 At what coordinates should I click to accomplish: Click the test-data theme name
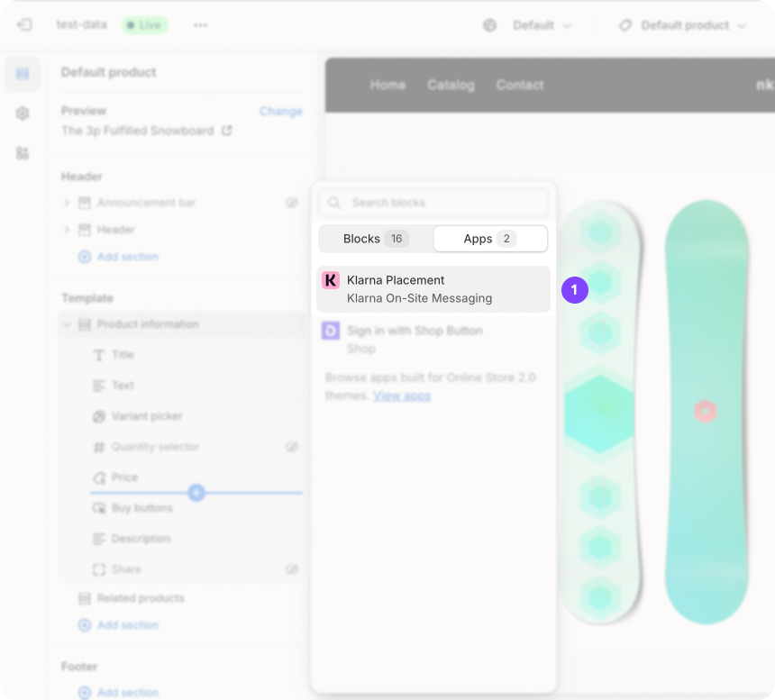[x=81, y=24]
